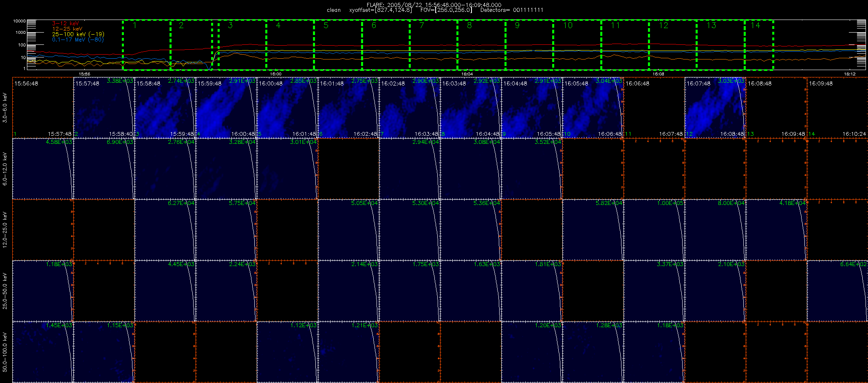Select interval marker 7 in the light curve
Screen dimensions: 868x383
click(422, 25)
